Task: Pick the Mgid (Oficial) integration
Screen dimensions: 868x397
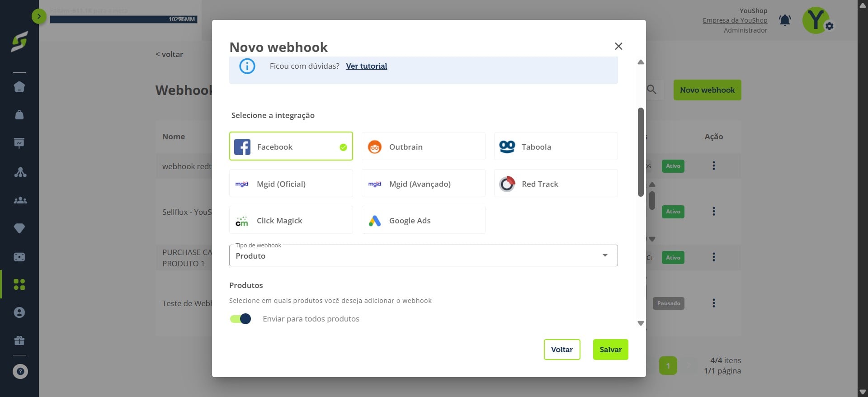Action: coord(291,183)
